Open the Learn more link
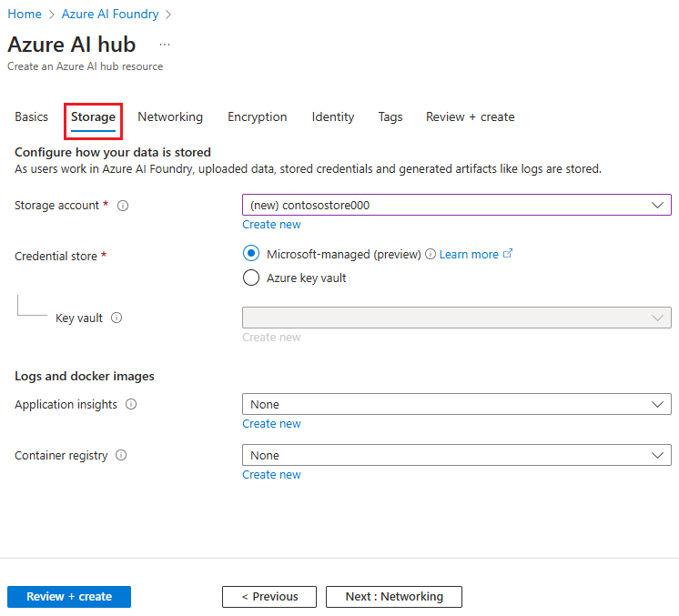Image resolution: width=679 pixels, height=616 pixels. tap(469, 255)
